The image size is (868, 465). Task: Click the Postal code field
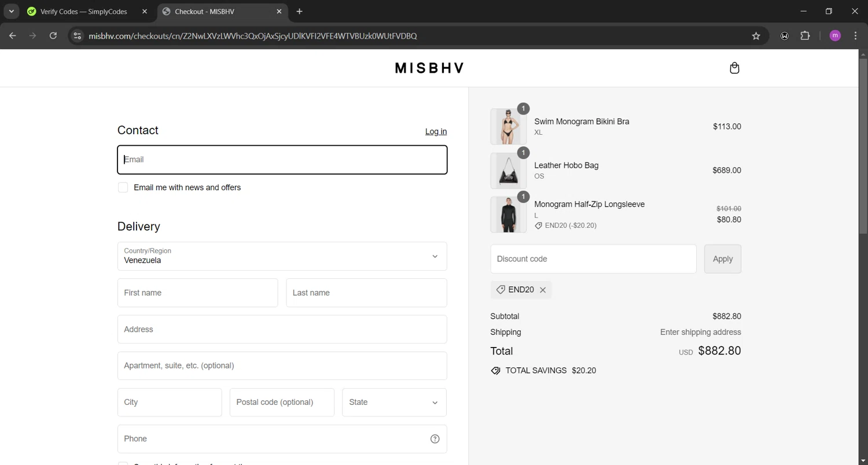[x=282, y=403]
